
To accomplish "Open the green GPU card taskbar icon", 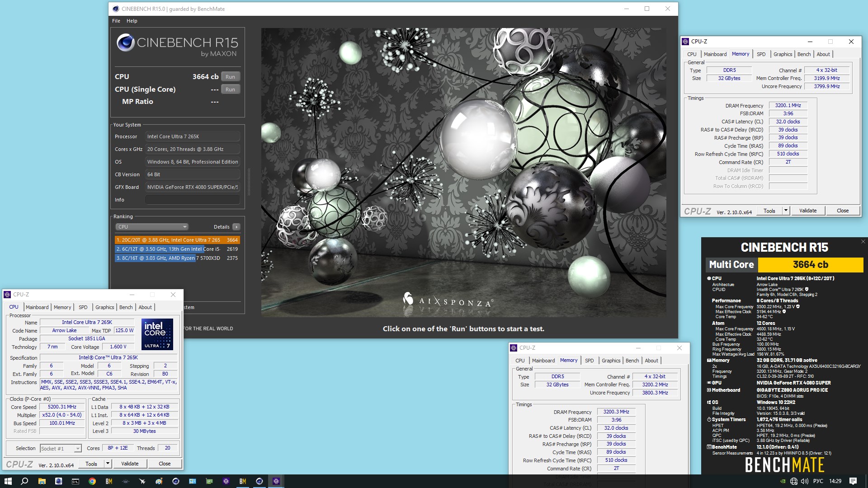I will (209, 481).
